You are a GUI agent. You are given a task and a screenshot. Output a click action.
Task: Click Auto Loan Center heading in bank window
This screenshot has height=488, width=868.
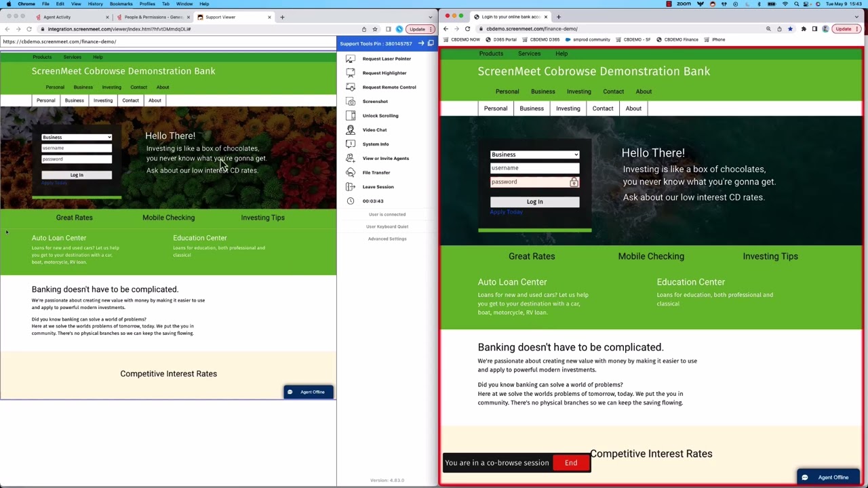click(x=512, y=282)
